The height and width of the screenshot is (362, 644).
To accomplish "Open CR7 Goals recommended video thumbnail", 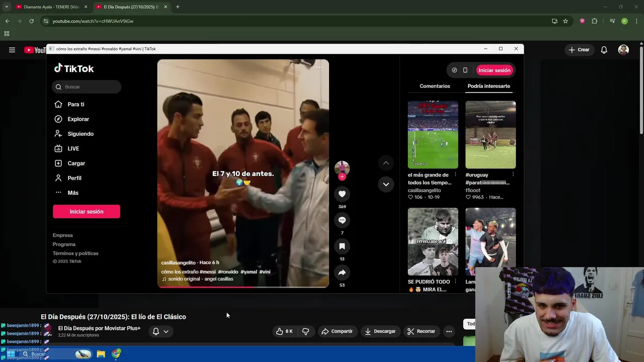I will (433, 135).
